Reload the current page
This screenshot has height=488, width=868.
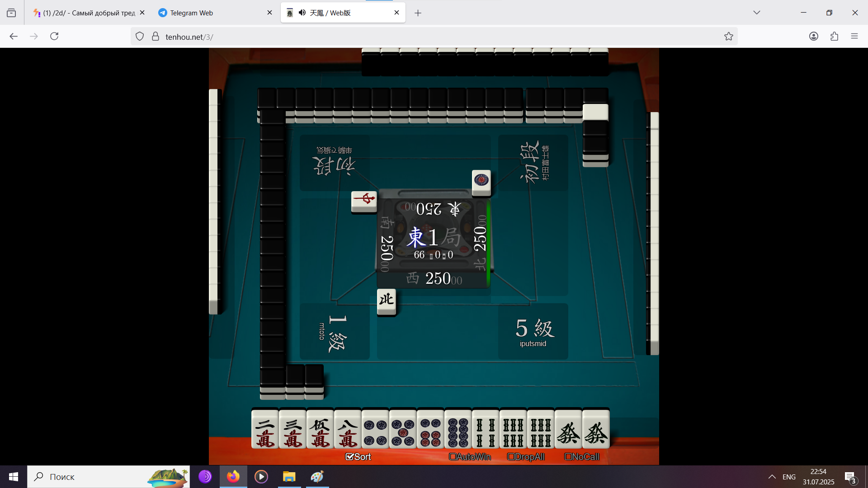tap(54, 37)
